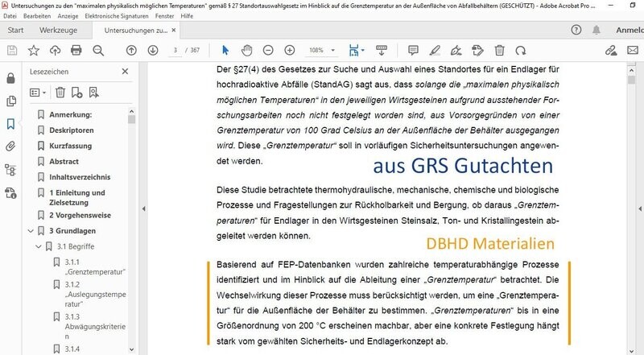Image resolution: width=644 pixels, height=355 pixels.
Task: Open the Attachments paperclip panel
Action: click(x=10, y=147)
